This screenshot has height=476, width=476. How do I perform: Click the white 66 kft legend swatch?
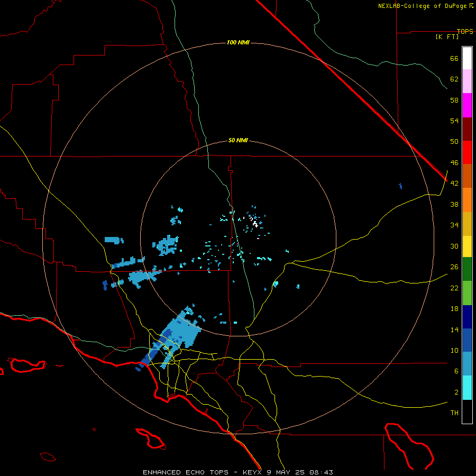(467, 58)
